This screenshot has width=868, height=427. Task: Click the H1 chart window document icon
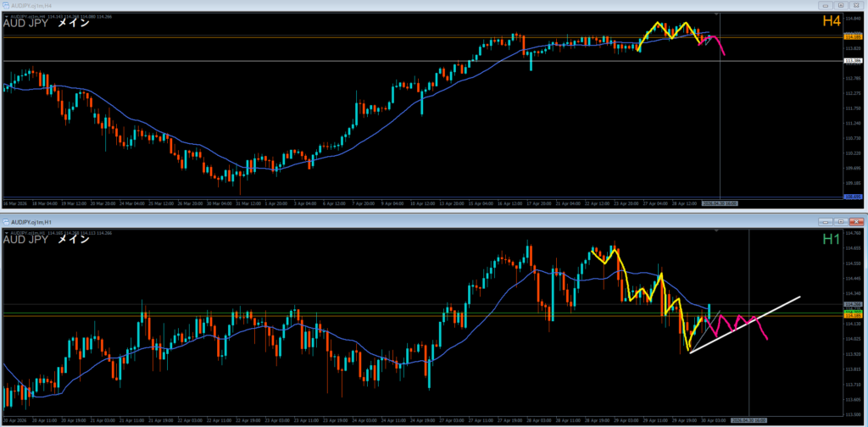pos(7,221)
